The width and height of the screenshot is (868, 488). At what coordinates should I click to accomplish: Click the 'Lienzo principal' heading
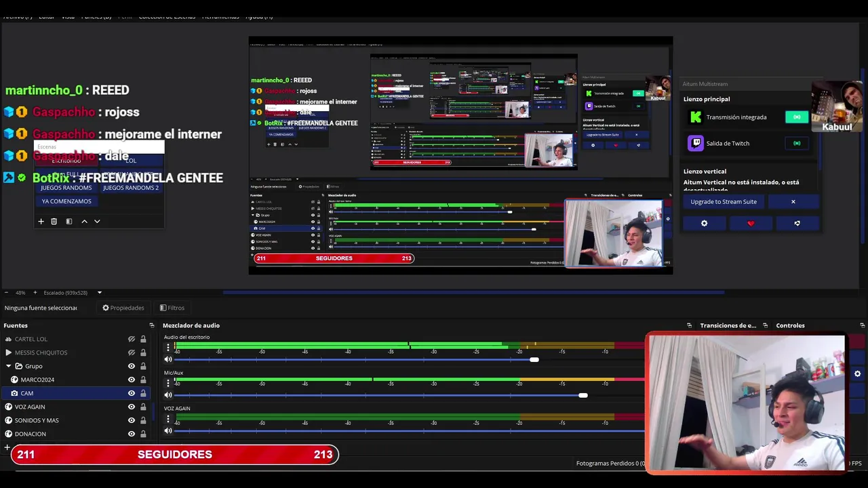[x=707, y=99]
